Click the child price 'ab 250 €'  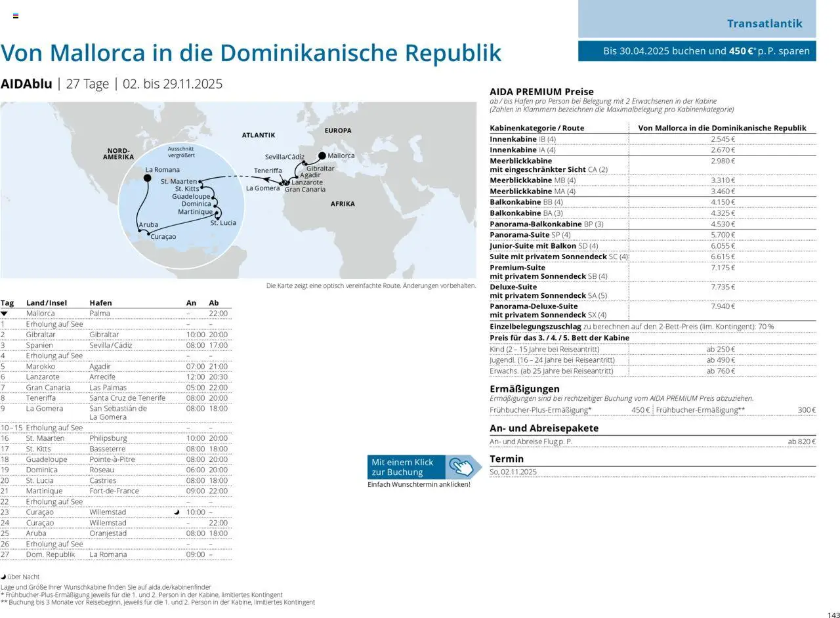721,350
